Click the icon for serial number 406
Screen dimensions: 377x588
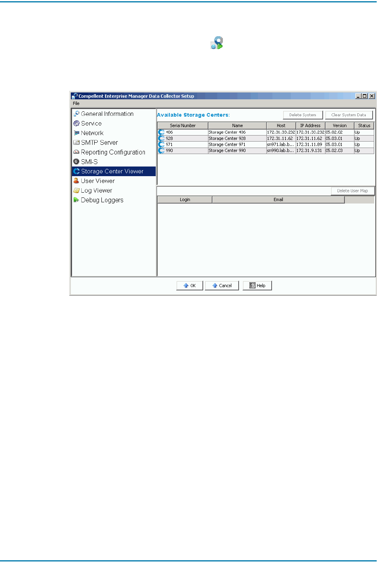(x=161, y=132)
